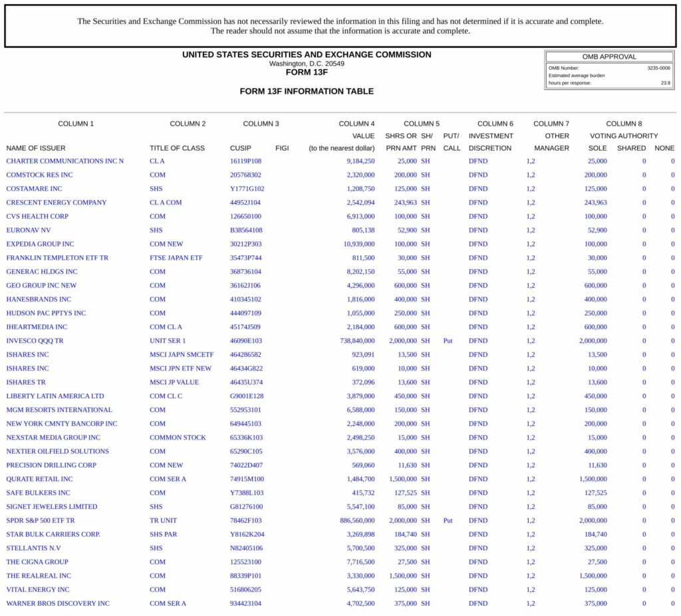The image size is (681, 616).
Task: Select "LIBERTY LATIN AMERICA LTD" issuer name
Action: click(55, 396)
